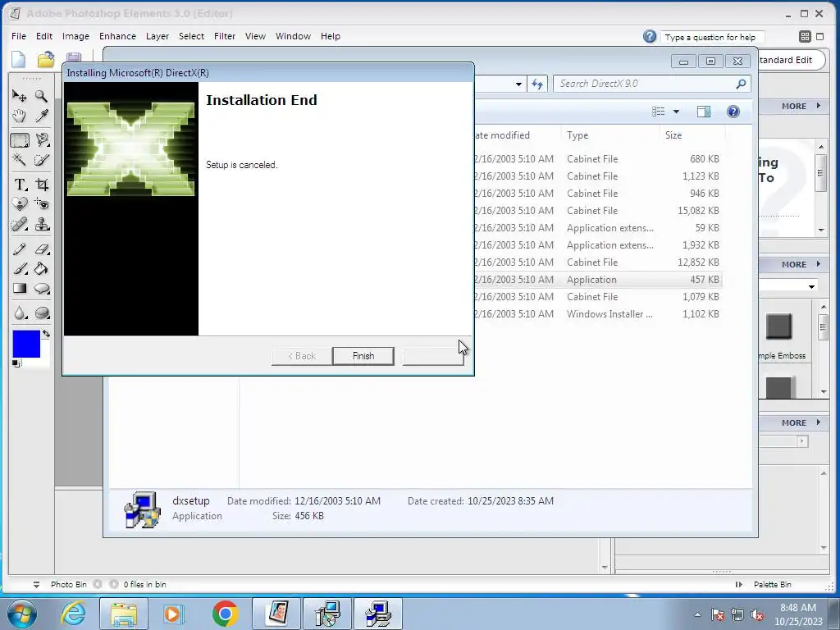The width and height of the screenshot is (840, 630).
Task: Show hidden system tray icons
Action: click(697, 614)
